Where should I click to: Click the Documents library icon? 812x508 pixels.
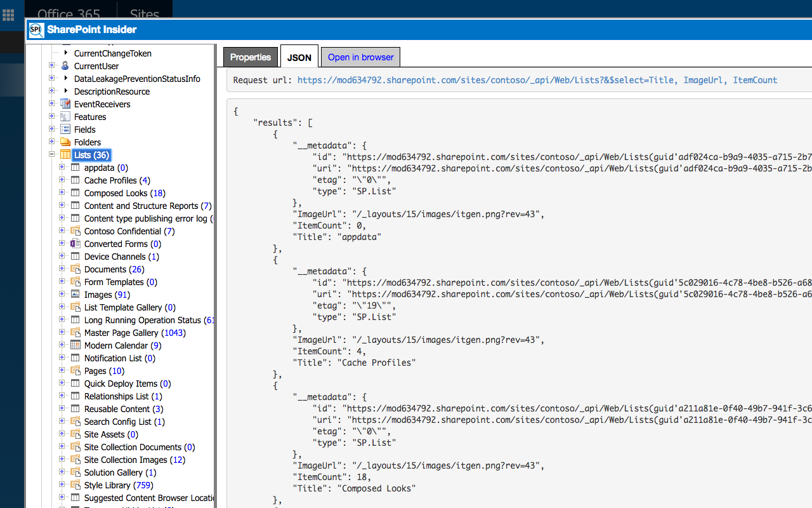point(75,269)
